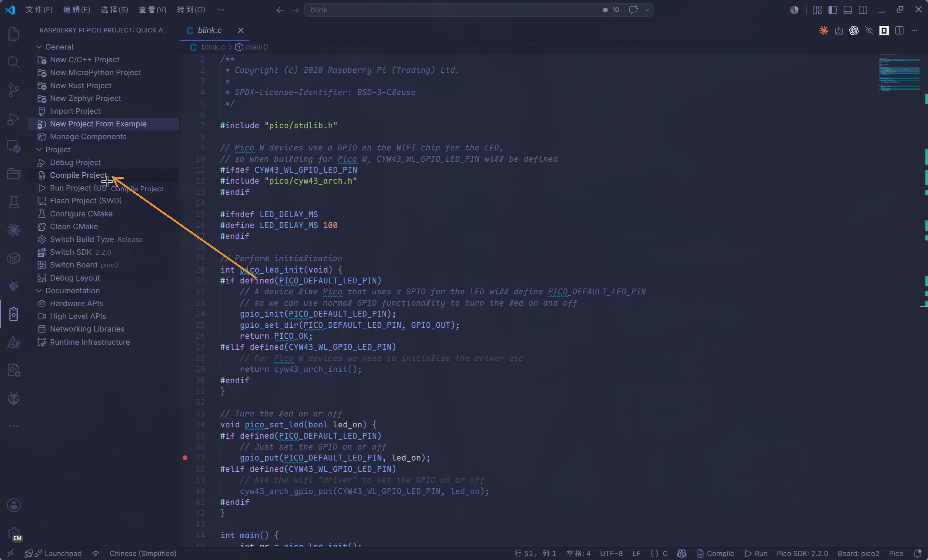Image resolution: width=928 pixels, height=560 pixels.
Task: Click the download-tray icon in editor toolbar
Action: coord(839,31)
